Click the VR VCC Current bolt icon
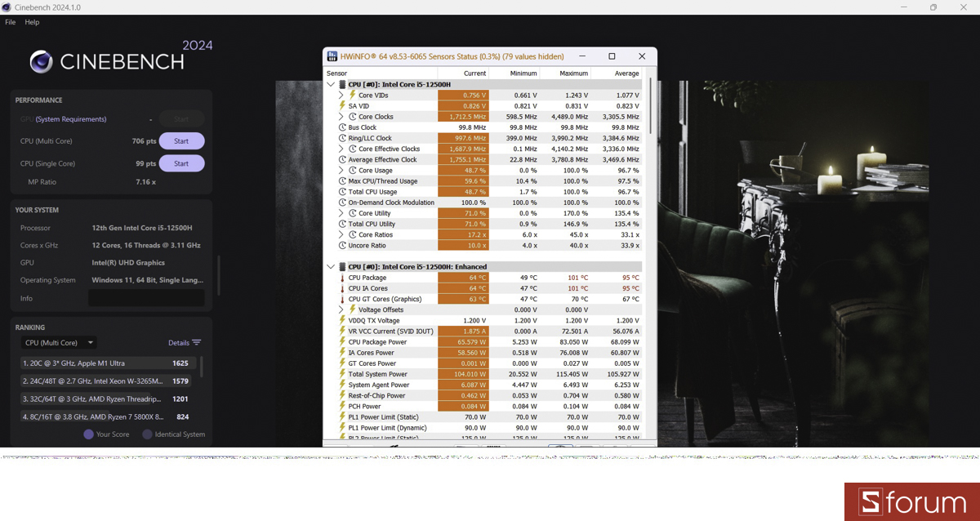The width and height of the screenshot is (980, 521). click(343, 331)
